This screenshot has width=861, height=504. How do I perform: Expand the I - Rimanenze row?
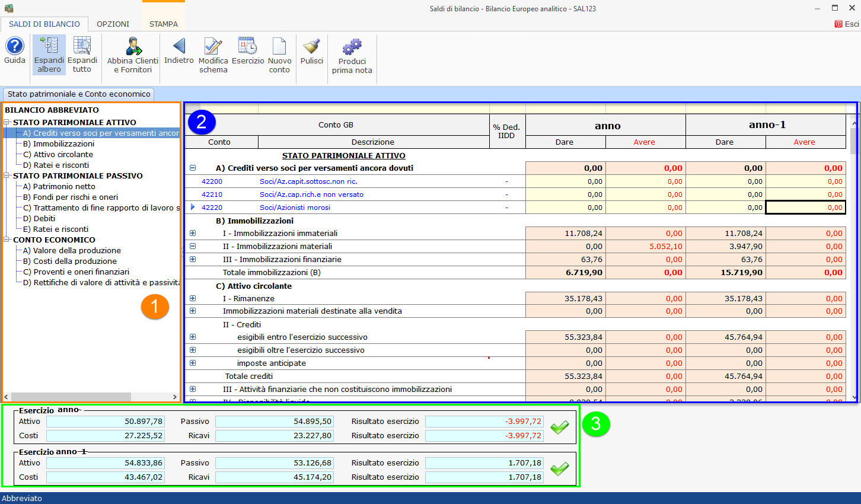tap(193, 298)
